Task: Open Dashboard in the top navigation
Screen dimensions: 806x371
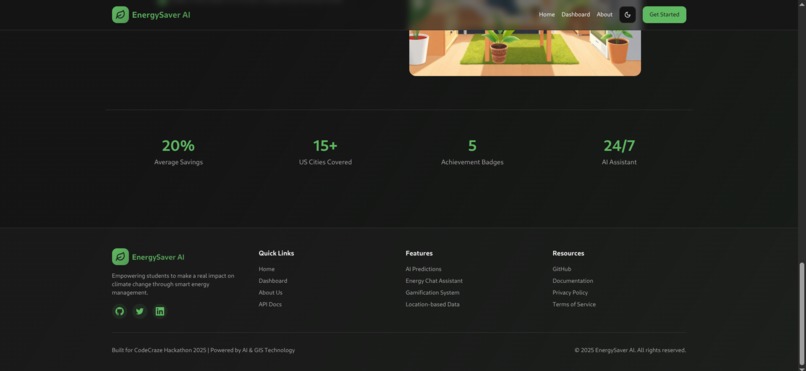Action: pyautogui.click(x=575, y=14)
